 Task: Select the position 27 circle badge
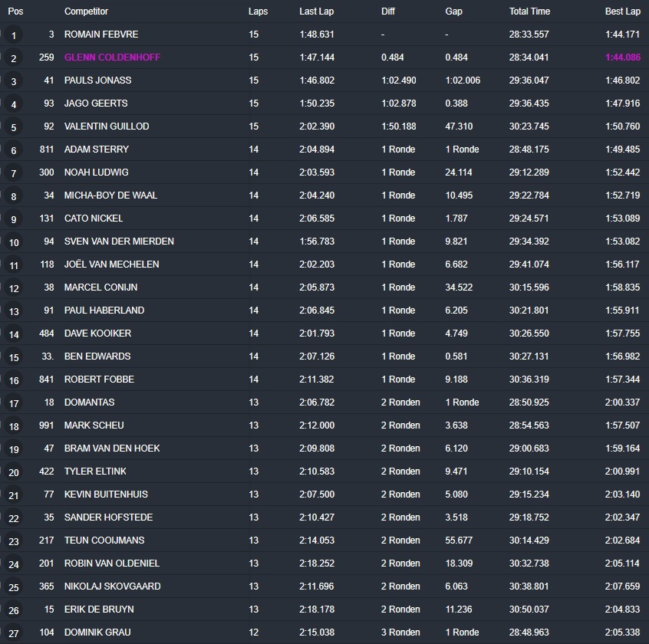click(14, 633)
